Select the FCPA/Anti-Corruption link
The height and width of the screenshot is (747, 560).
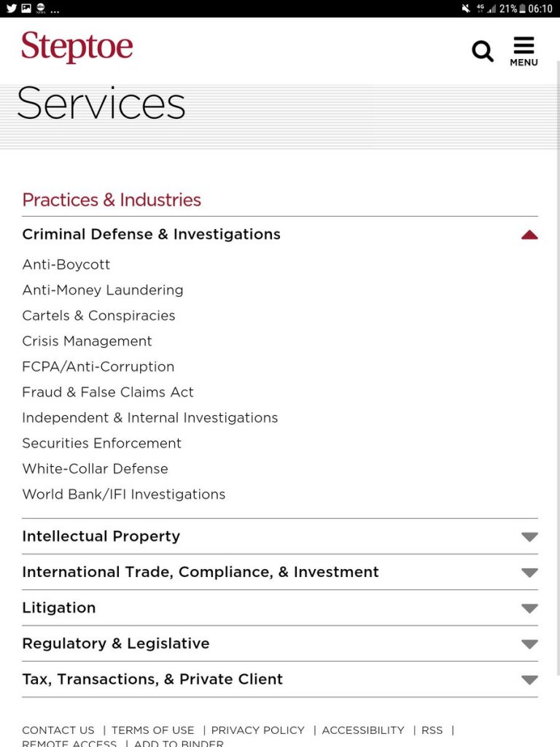pyautogui.click(x=98, y=367)
